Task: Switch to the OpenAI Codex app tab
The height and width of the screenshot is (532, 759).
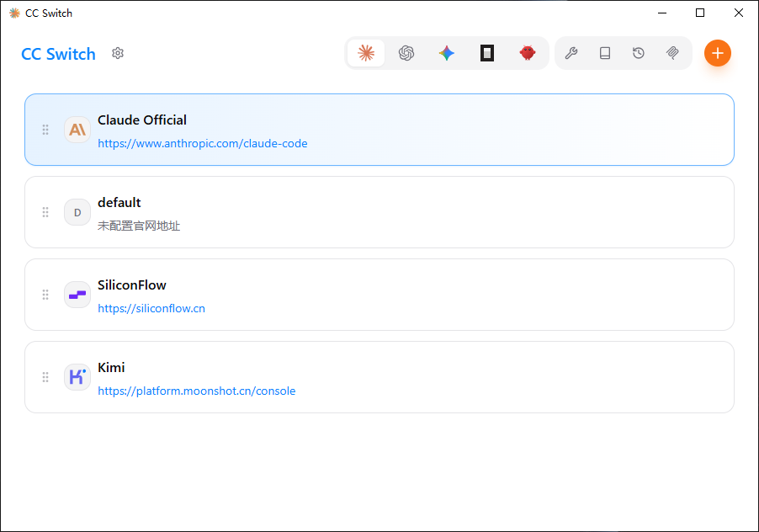Action: pos(406,53)
